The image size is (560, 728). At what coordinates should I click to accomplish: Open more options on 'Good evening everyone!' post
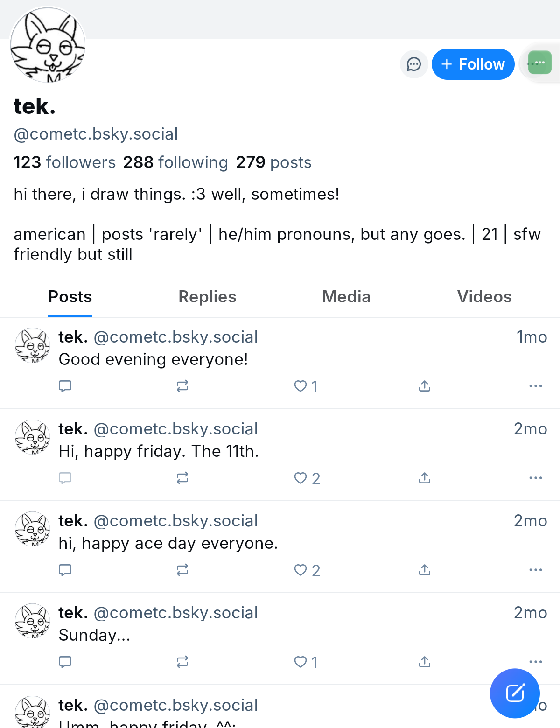tap(535, 386)
